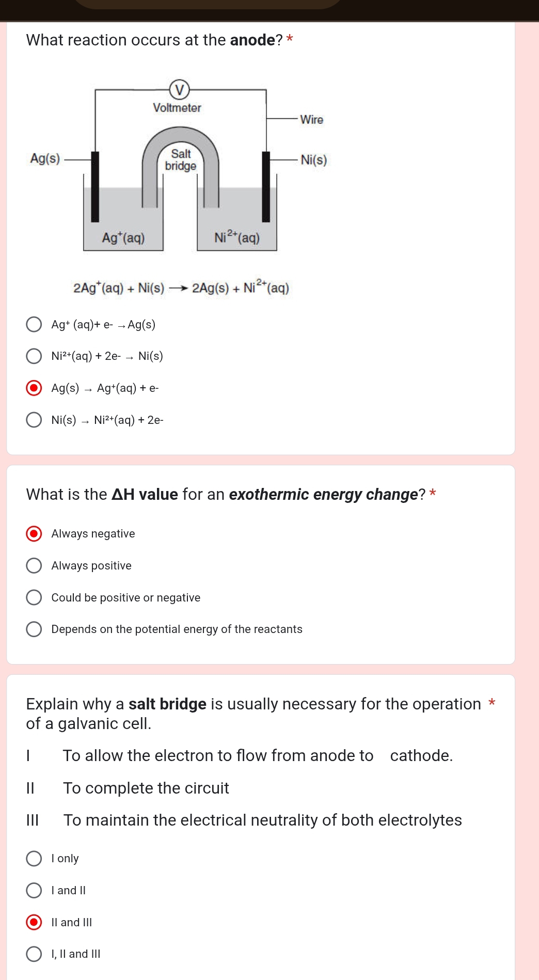Select "I only" for salt bridge question
Image resolution: width=539 pixels, height=980 pixels.
[35, 858]
